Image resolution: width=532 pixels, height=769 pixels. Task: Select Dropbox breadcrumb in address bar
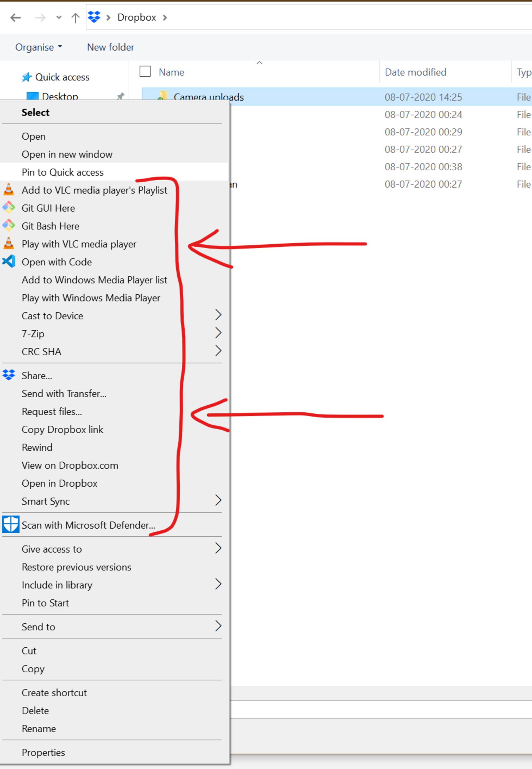[x=137, y=17]
